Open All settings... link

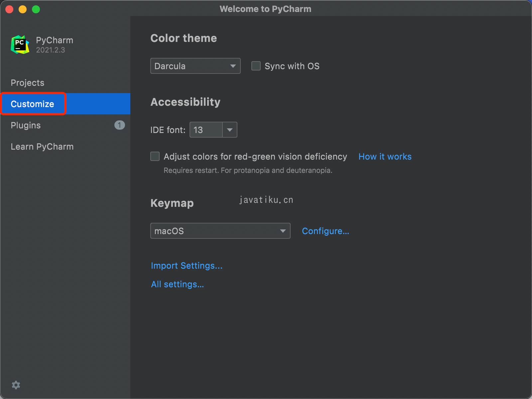point(178,284)
